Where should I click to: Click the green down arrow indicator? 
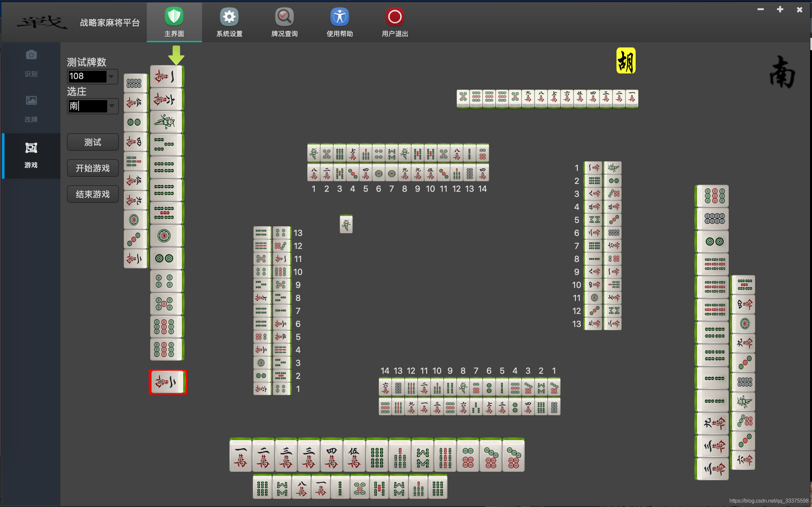tap(176, 55)
